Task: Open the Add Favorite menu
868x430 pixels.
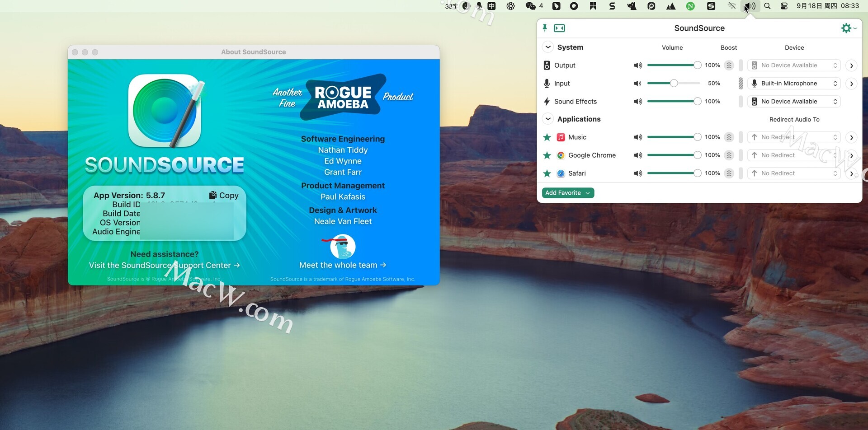Action: tap(568, 193)
